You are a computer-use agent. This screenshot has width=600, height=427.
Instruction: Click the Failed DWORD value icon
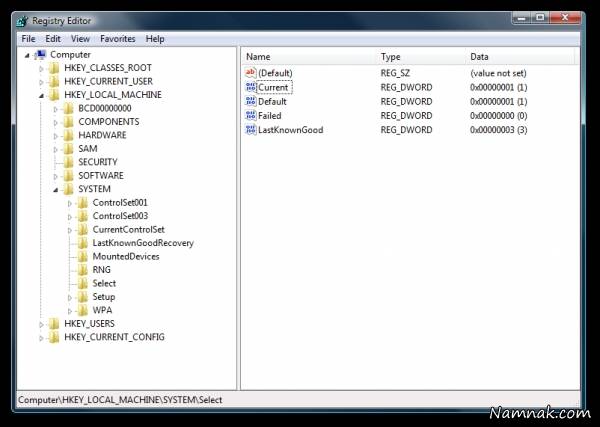tap(251, 116)
